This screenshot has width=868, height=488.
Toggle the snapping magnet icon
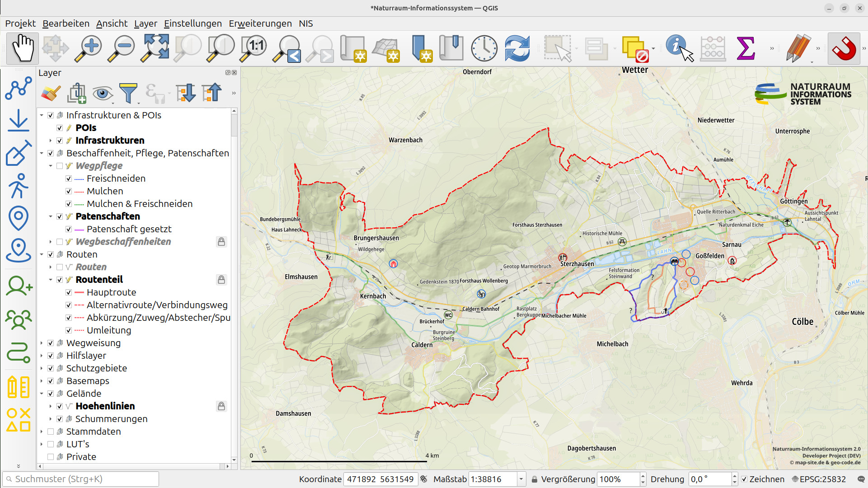[x=844, y=48]
